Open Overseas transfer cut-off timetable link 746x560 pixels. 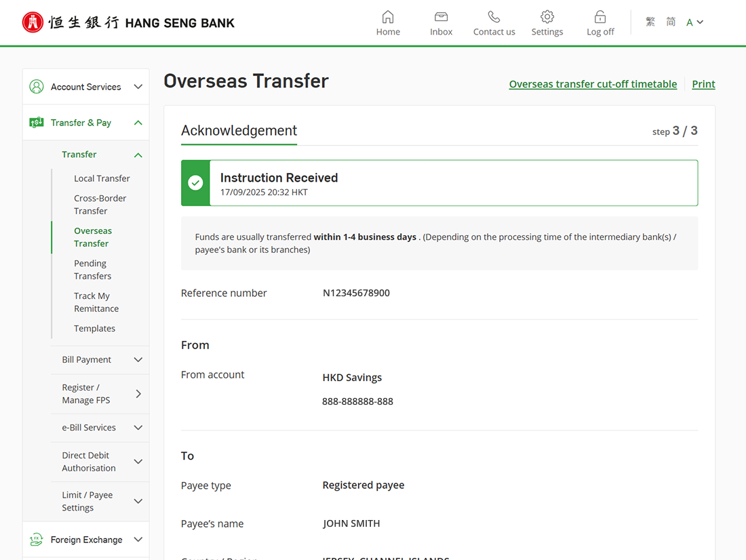pos(593,84)
